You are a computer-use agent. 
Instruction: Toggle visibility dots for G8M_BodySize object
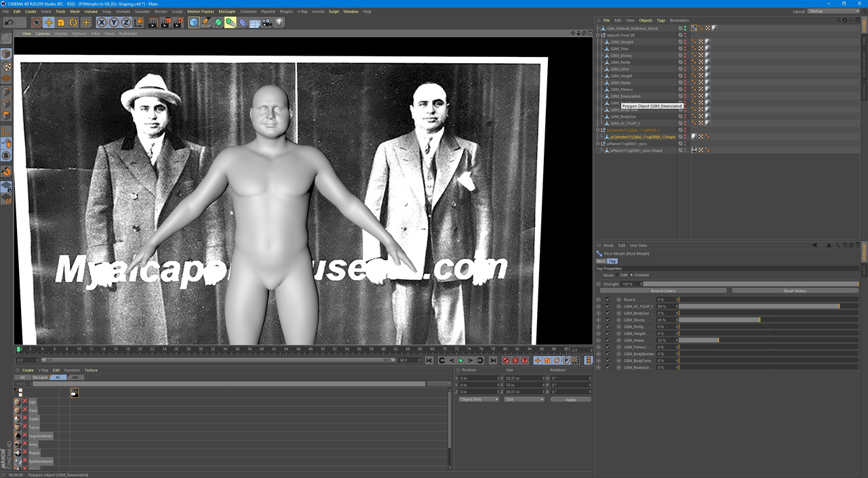tap(685, 117)
